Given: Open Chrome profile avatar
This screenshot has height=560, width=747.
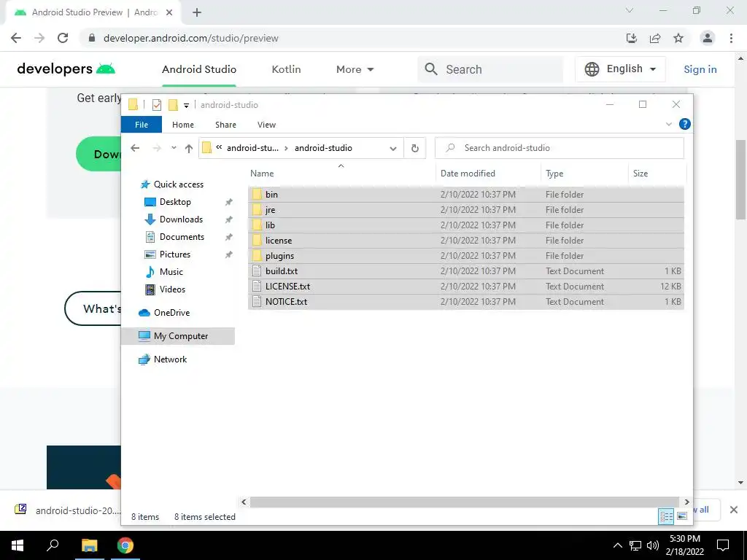Looking at the screenshot, I should 708,38.
